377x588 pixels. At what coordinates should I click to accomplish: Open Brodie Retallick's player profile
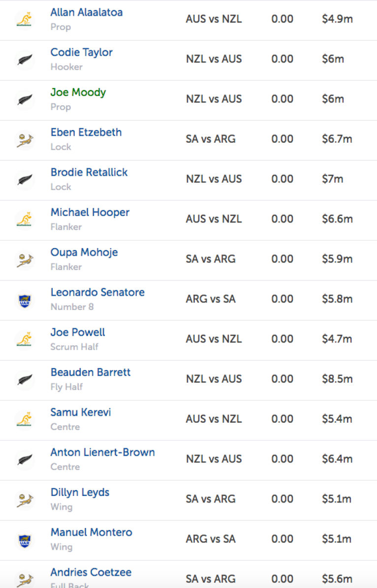[89, 172]
